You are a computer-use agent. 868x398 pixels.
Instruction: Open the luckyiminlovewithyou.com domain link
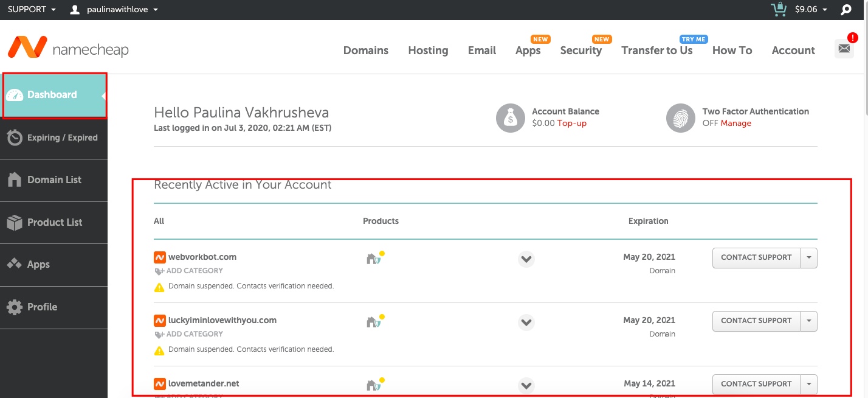point(222,320)
